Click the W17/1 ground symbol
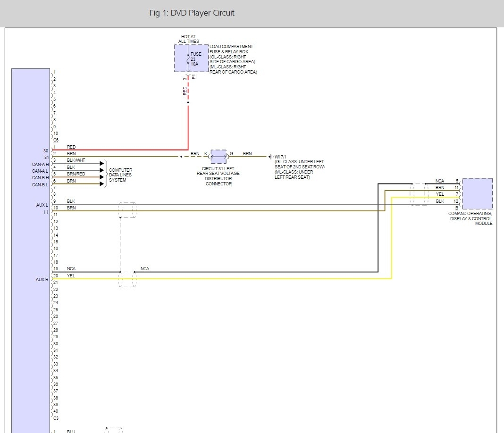The image size is (504, 433). pos(271,157)
